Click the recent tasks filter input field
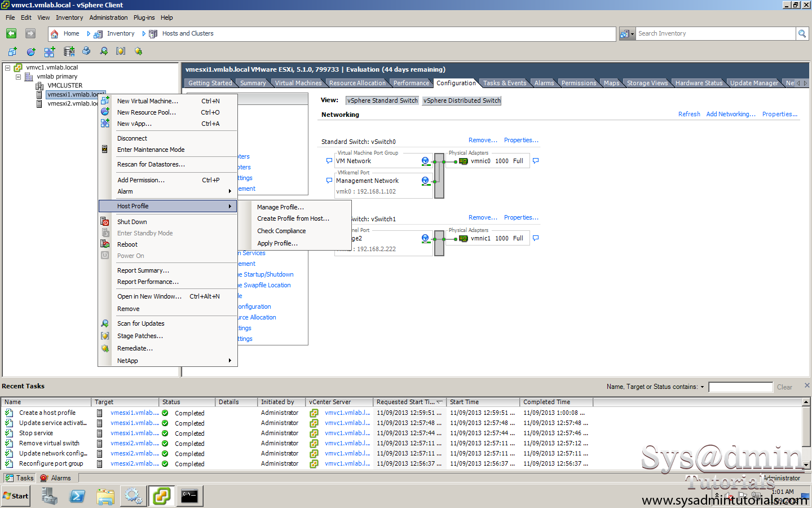812x508 pixels. (x=740, y=387)
